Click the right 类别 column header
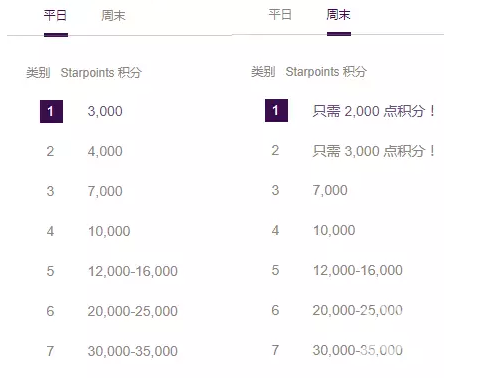The height and width of the screenshot is (378, 496). pyautogui.click(x=263, y=72)
